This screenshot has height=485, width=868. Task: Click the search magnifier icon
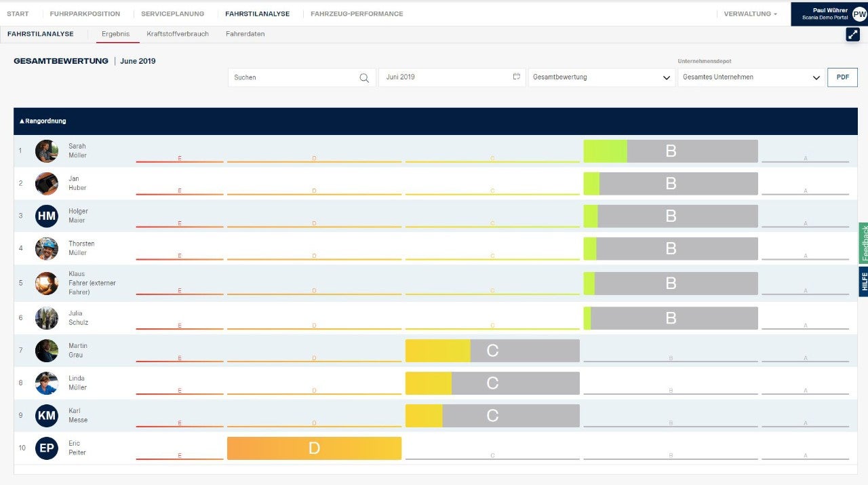(x=364, y=77)
